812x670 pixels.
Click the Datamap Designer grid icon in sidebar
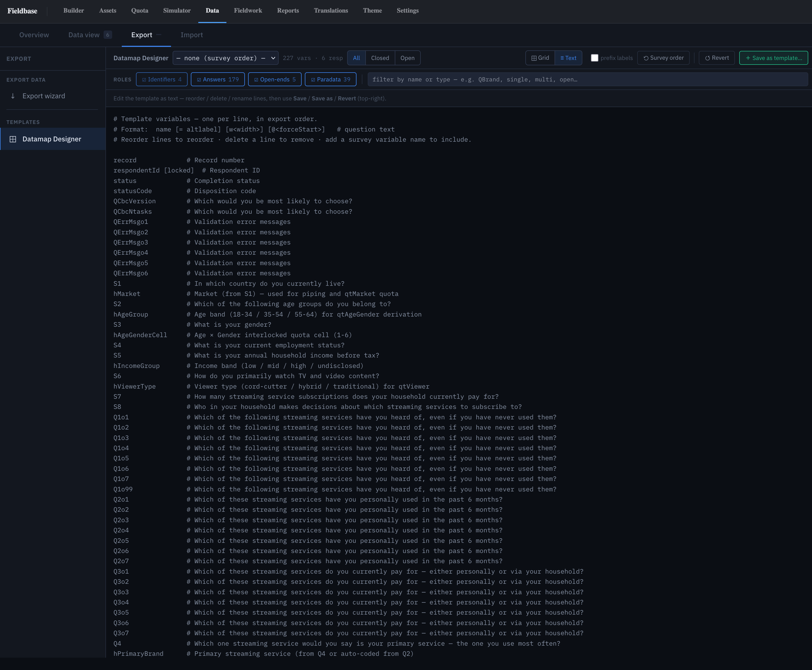pyautogui.click(x=13, y=139)
